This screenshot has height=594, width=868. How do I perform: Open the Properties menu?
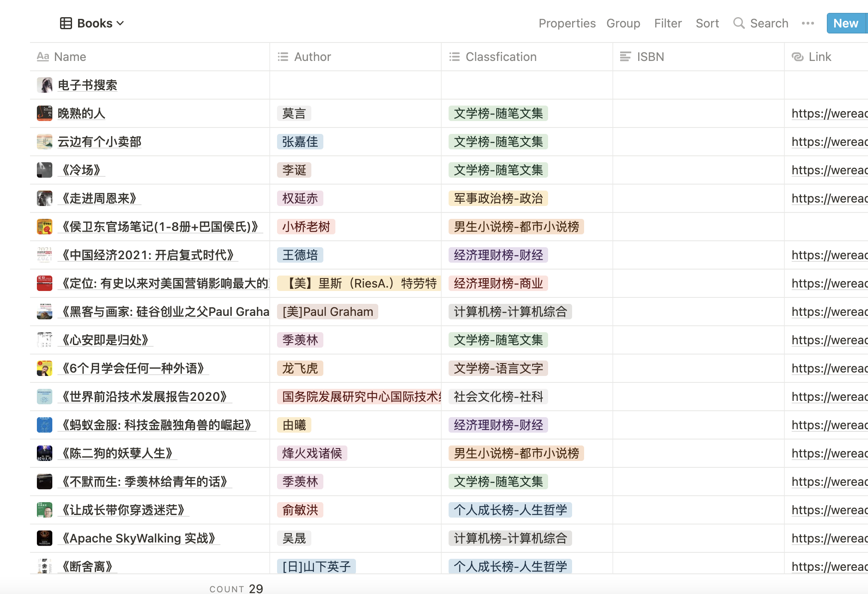567,23
